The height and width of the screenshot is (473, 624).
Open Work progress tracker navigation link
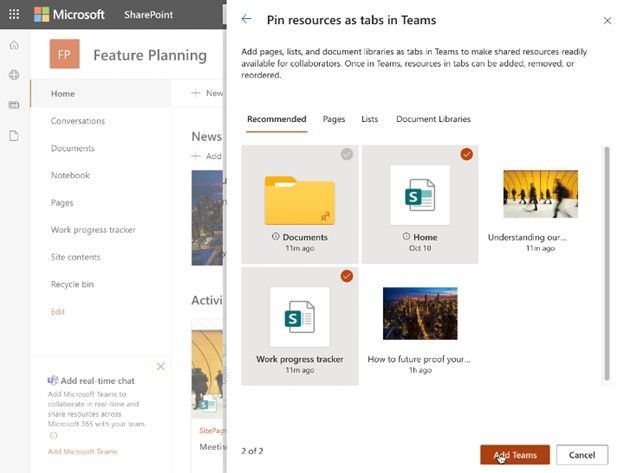[93, 230]
